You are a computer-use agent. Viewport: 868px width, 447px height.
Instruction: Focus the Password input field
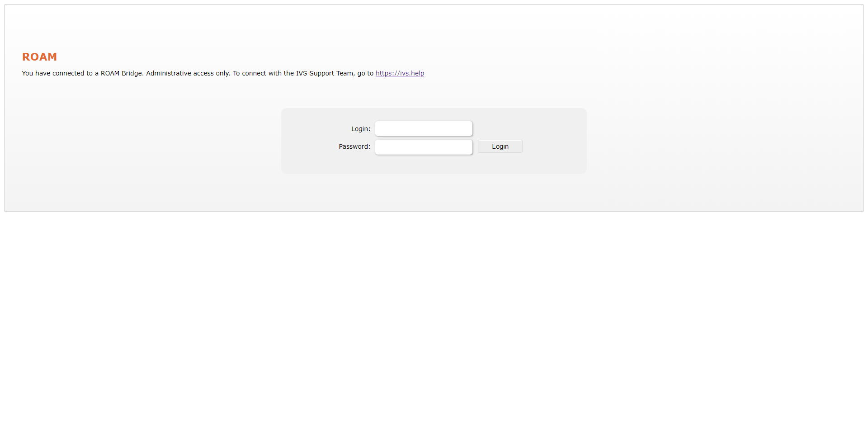coord(424,147)
